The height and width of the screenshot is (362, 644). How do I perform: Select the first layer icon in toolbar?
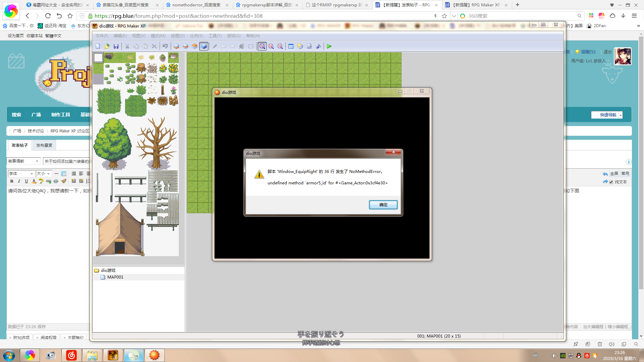[x=176, y=46]
